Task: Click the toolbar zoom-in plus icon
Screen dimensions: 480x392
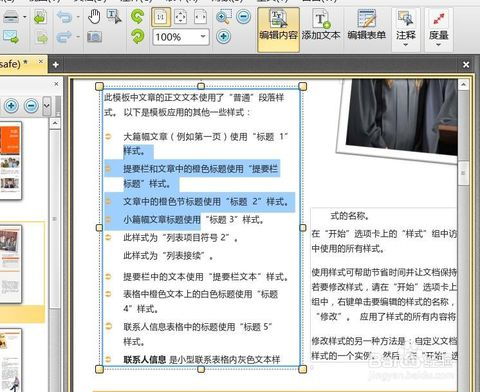Action: (x=224, y=36)
